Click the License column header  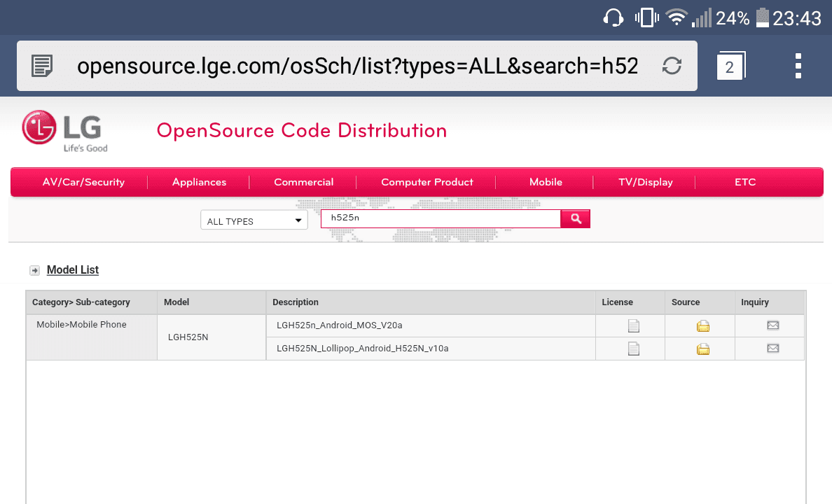coord(630,302)
